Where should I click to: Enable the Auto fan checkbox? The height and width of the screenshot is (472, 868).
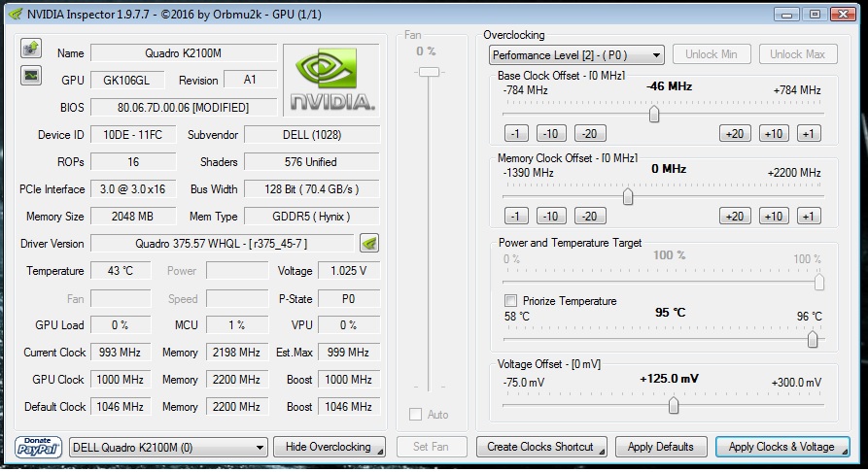pyautogui.click(x=415, y=414)
